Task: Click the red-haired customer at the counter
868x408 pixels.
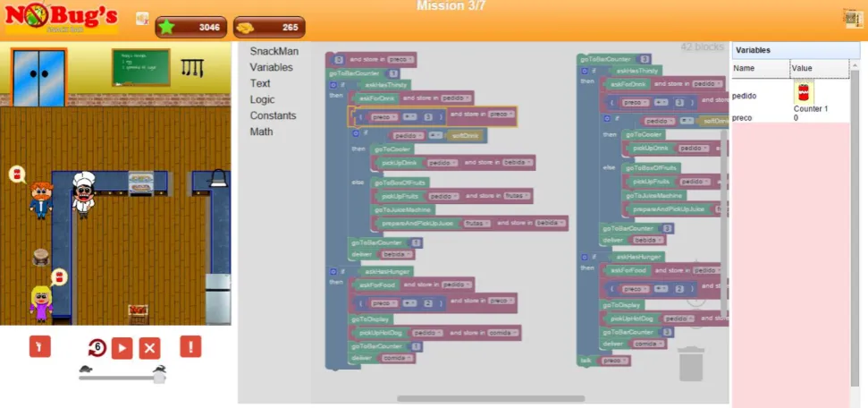Action: tap(41, 200)
